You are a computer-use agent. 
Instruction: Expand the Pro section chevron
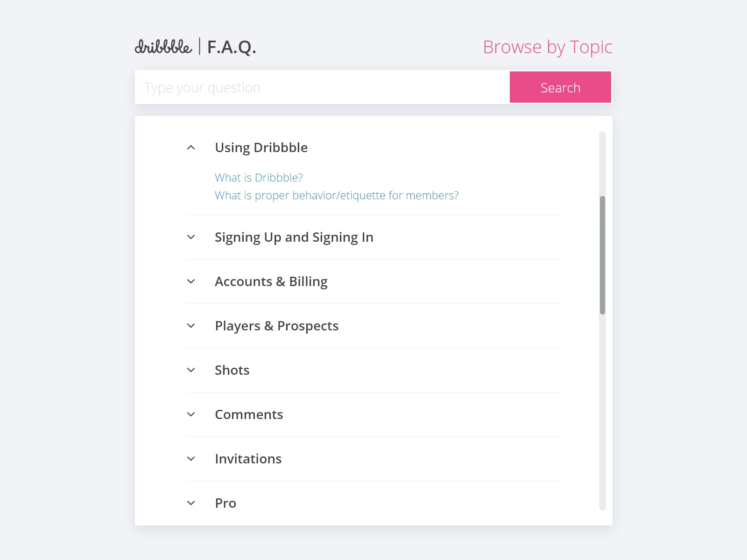[x=191, y=503]
